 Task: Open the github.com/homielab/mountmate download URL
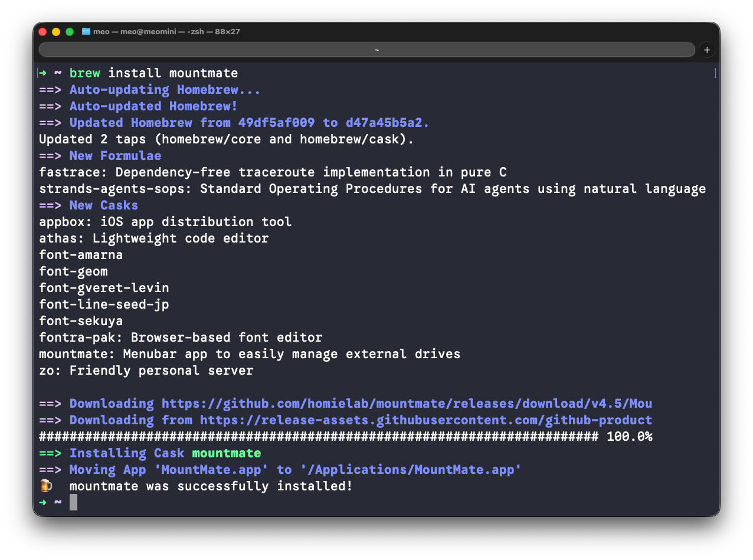tap(407, 404)
